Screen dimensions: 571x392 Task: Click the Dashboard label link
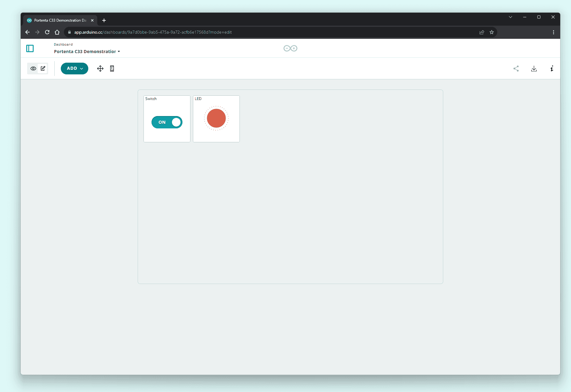[x=63, y=44]
